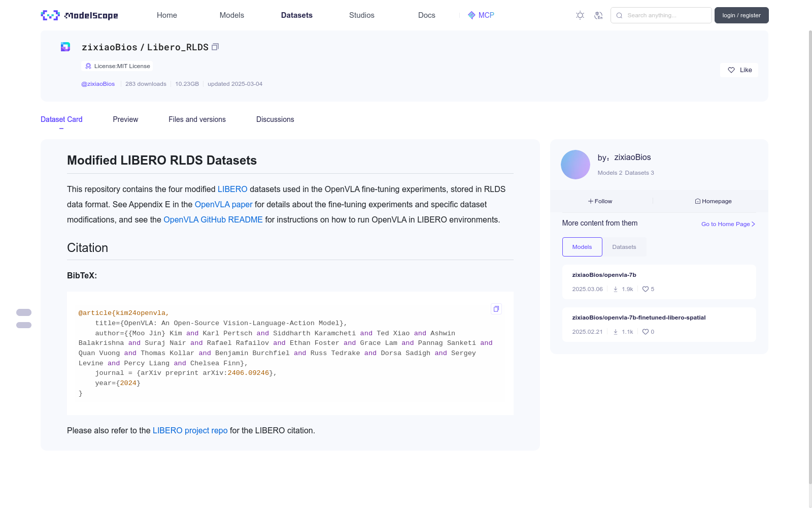Screen dimensions: 812x508
Task: Open the @zixiaoBios profile link
Action: (x=98, y=84)
